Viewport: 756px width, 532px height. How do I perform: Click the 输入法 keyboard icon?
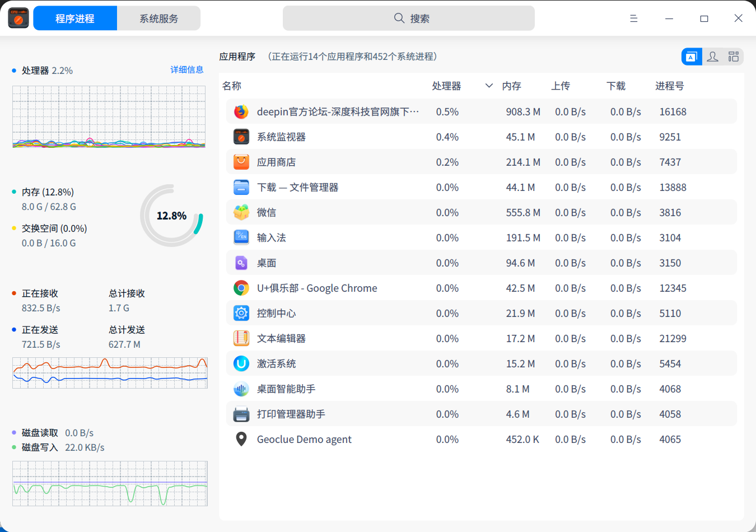coord(241,237)
